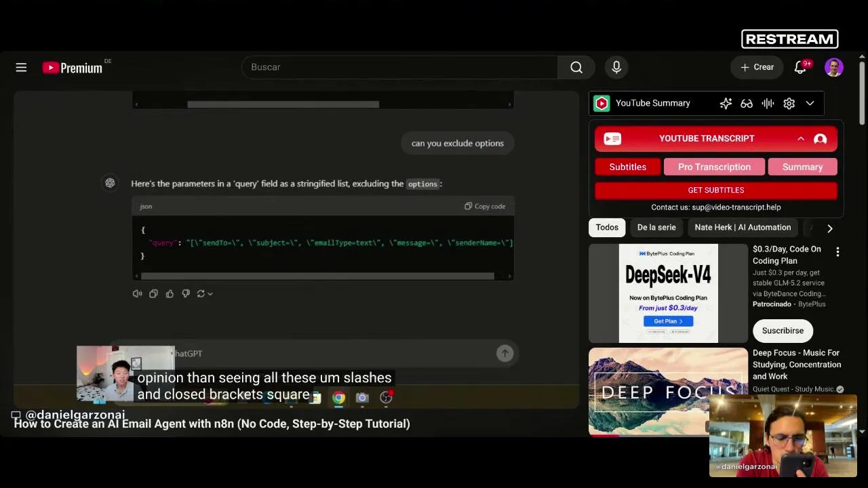Click the profile icon in YouTube Transcript header

pos(820,139)
